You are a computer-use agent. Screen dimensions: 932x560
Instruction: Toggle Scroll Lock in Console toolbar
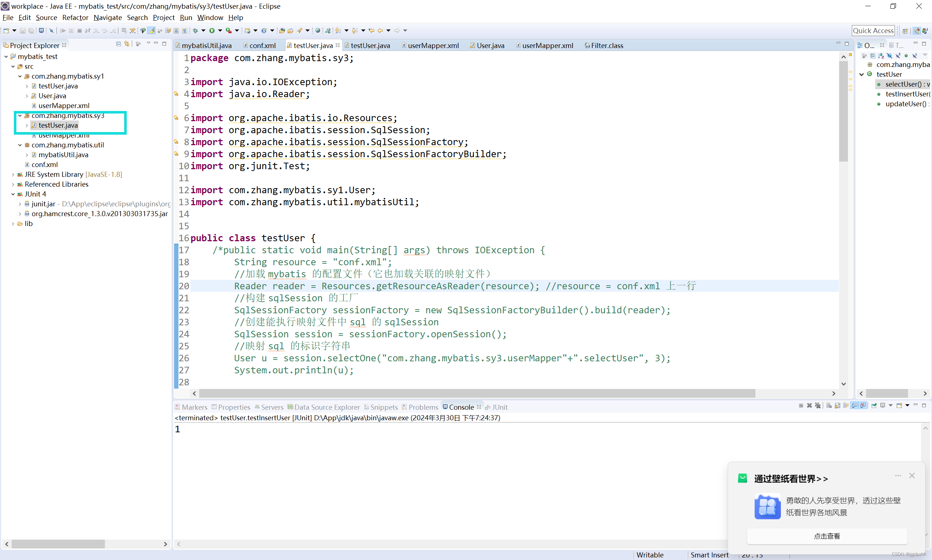(x=837, y=406)
